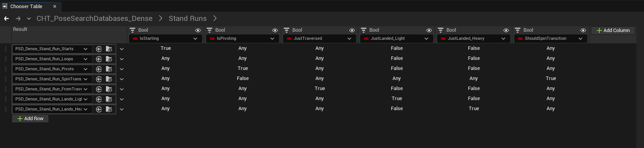Select ShouldSpinTransition True cell in SpinTrans row
Viewport: 644px width, 148px height.
(551, 78)
